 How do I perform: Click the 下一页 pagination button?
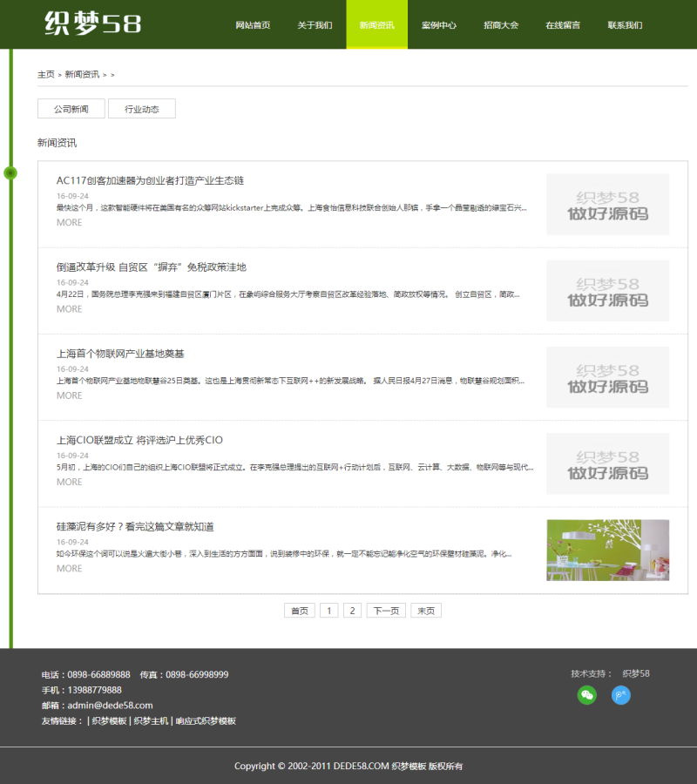pyautogui.click(x=386, y=611)
